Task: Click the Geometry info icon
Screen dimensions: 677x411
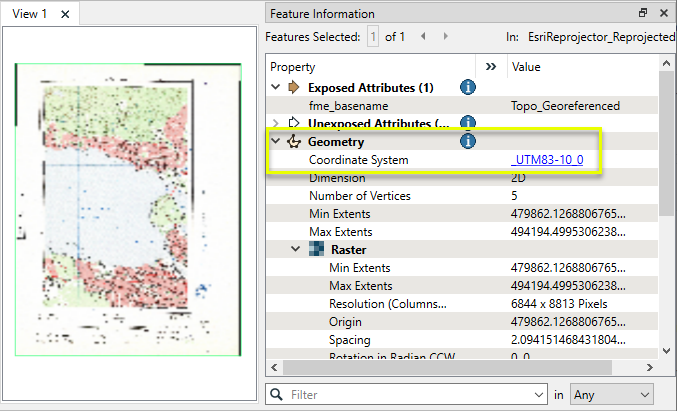Action: pos(467,141)
